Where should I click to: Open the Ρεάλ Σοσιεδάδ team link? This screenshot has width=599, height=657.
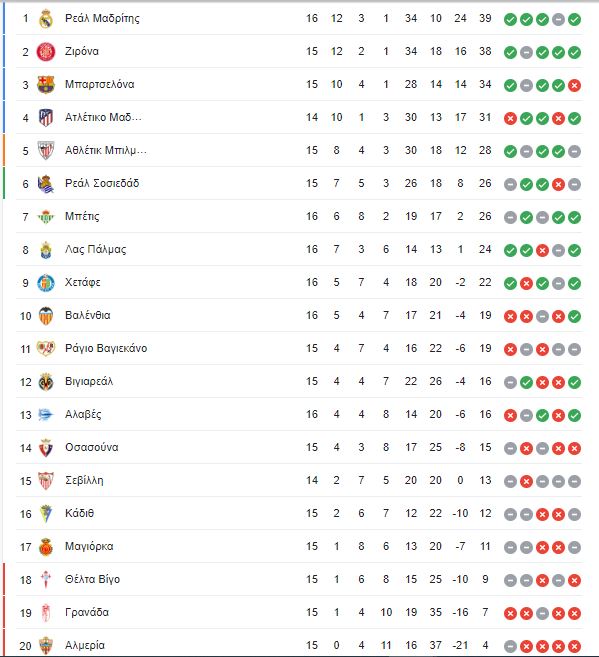click(102, 184)
